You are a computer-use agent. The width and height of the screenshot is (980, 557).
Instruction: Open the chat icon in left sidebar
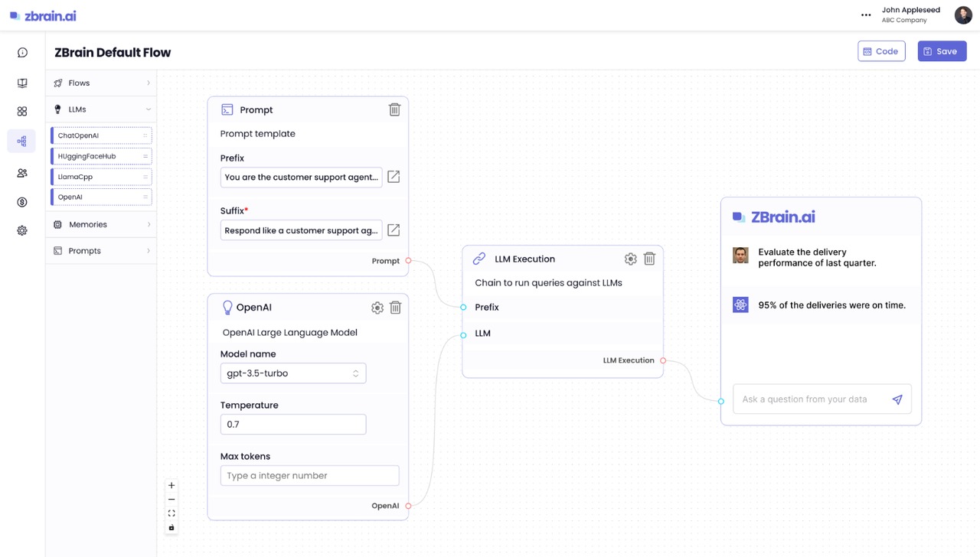(22, 53)
